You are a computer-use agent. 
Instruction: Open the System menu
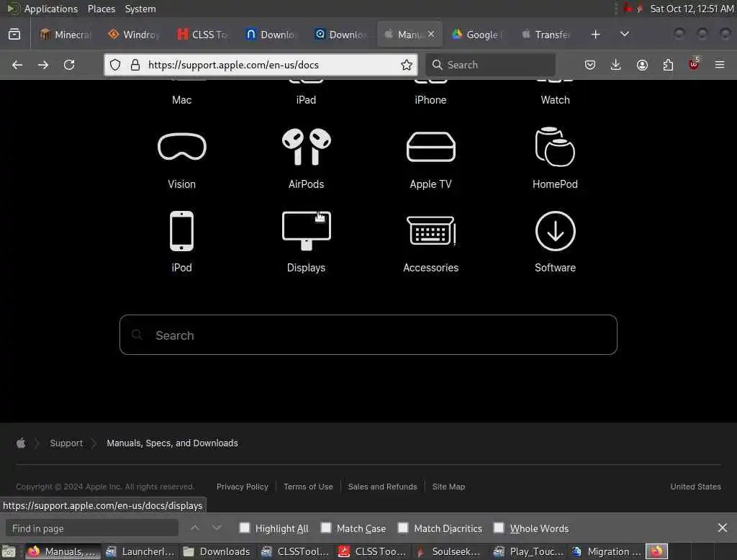[140, 9]
